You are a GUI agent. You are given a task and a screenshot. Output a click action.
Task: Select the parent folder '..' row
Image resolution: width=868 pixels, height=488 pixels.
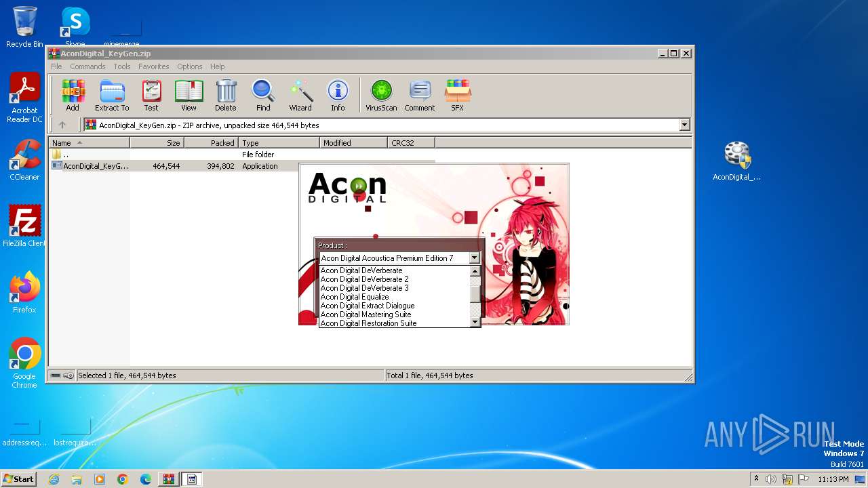(x=242, y=155)
